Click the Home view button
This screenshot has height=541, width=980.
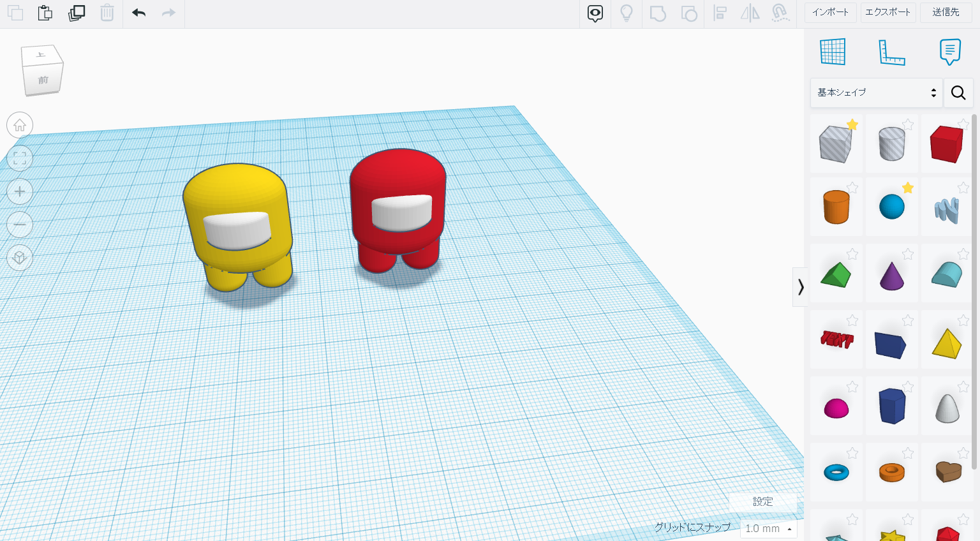tap(20, 125)
